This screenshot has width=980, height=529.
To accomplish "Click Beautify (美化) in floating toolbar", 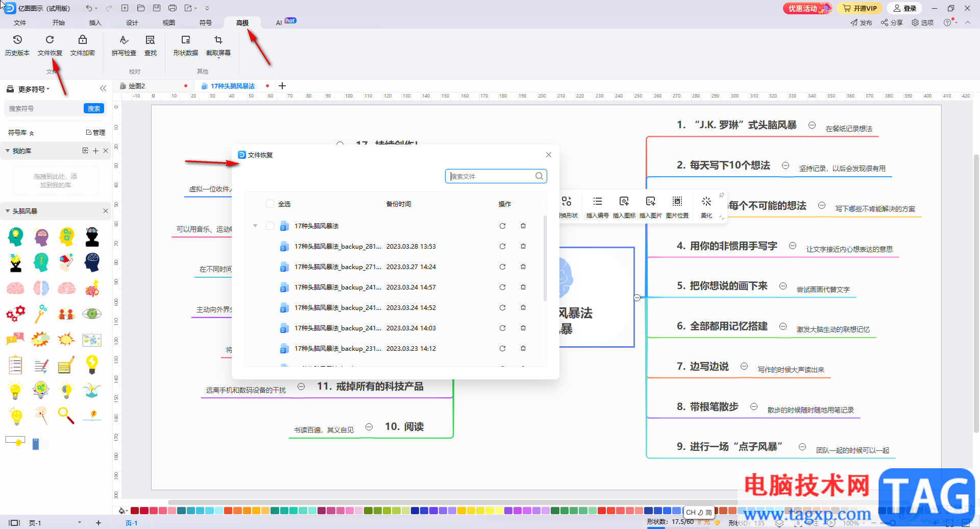I will (706, 207).
